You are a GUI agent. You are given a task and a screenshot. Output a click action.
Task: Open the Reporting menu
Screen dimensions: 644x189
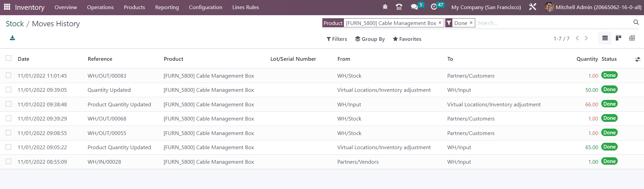click(x=167, y=7)
